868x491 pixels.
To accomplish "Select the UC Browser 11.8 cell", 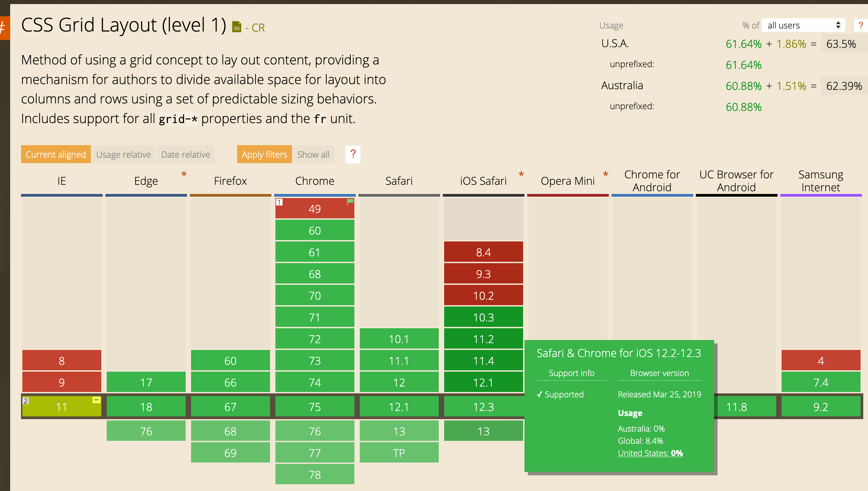I will (745, 407).
